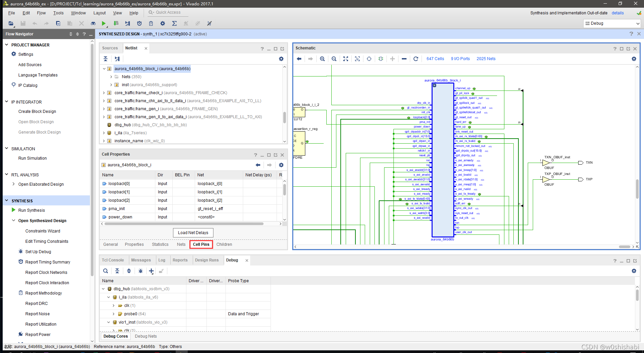
Task: Collapse Open Synthesized Design tree
Action: coord(13,220)
